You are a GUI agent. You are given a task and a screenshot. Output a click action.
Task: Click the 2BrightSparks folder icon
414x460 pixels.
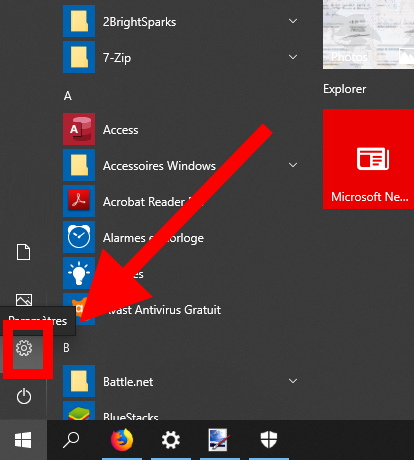(79, 21)
